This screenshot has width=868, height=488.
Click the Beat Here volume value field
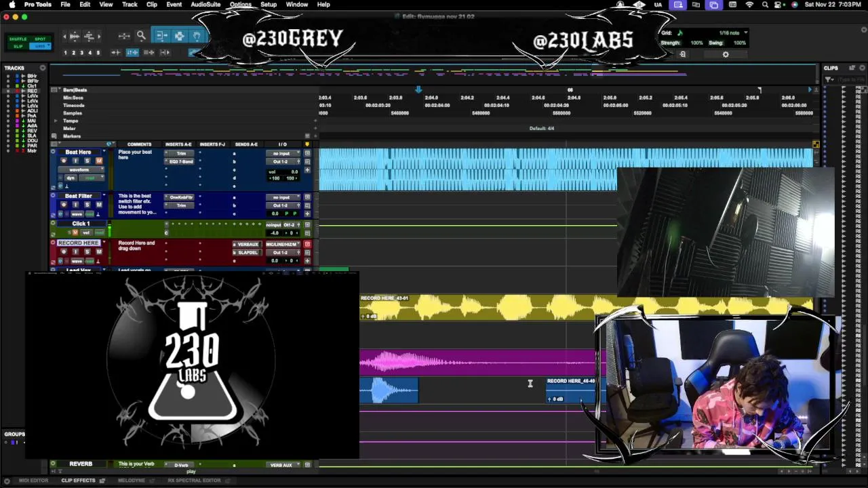(283, 171)
